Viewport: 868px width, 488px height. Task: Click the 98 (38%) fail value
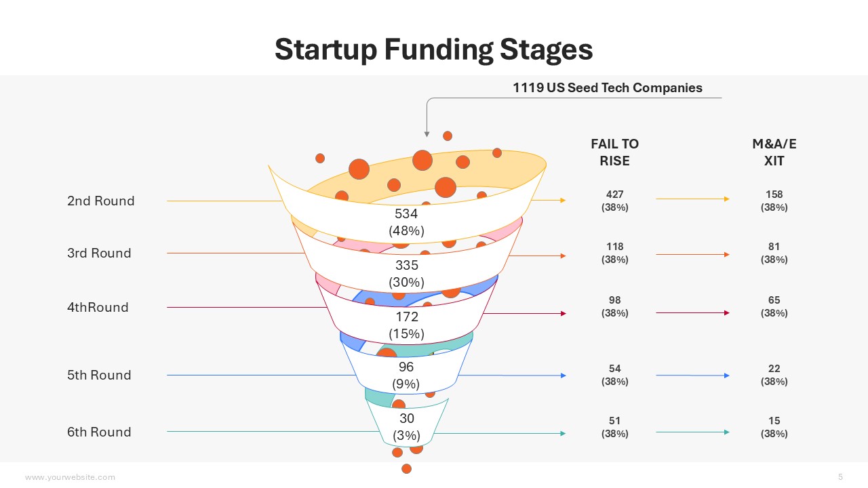coord(614,306)
